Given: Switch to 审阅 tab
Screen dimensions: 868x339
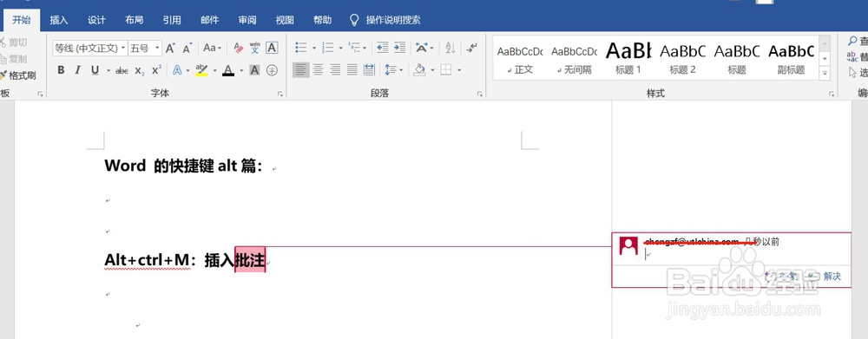Looking at the screenshot, I should pos(247,20).
